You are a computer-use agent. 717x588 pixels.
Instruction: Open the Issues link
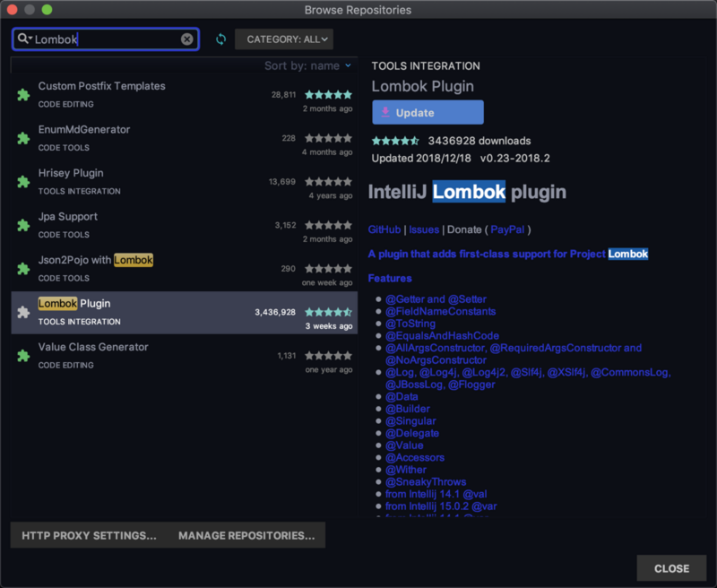coord(423,229)
